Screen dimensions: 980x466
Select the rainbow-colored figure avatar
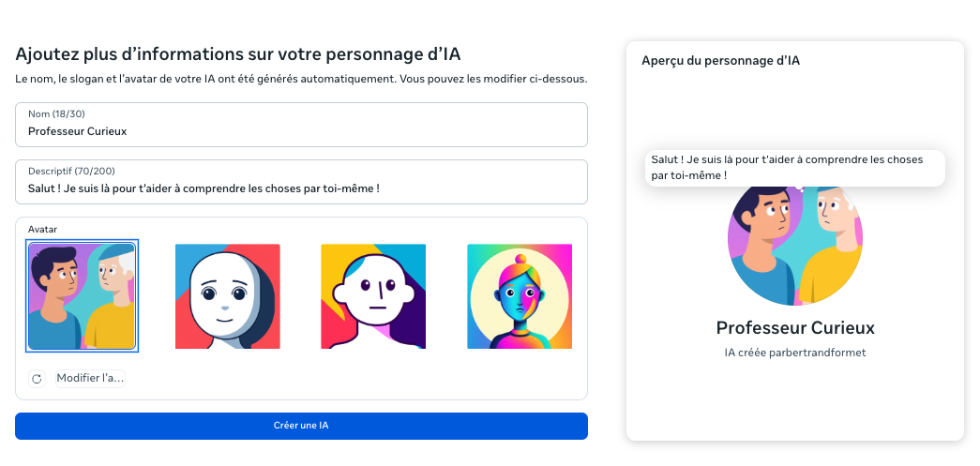pyautogui.click(x=520, y=296)
